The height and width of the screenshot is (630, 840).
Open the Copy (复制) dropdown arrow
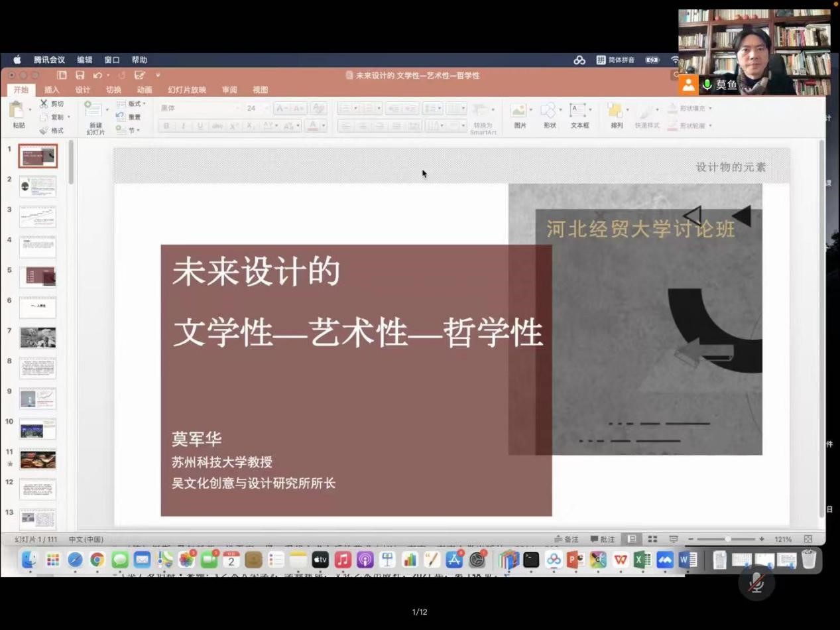pyautogui.click(x=68, y=117)
